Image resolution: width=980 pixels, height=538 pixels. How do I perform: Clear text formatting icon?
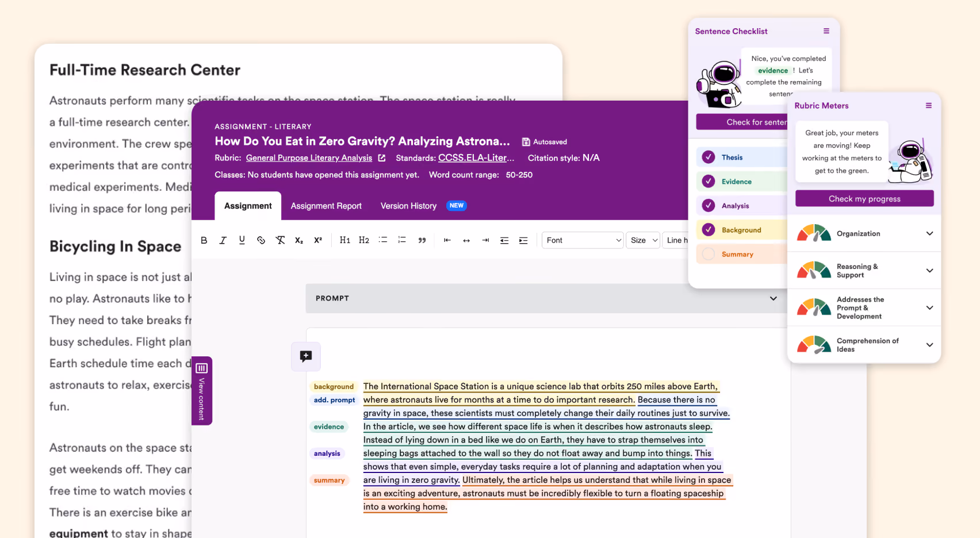(280, 240)
